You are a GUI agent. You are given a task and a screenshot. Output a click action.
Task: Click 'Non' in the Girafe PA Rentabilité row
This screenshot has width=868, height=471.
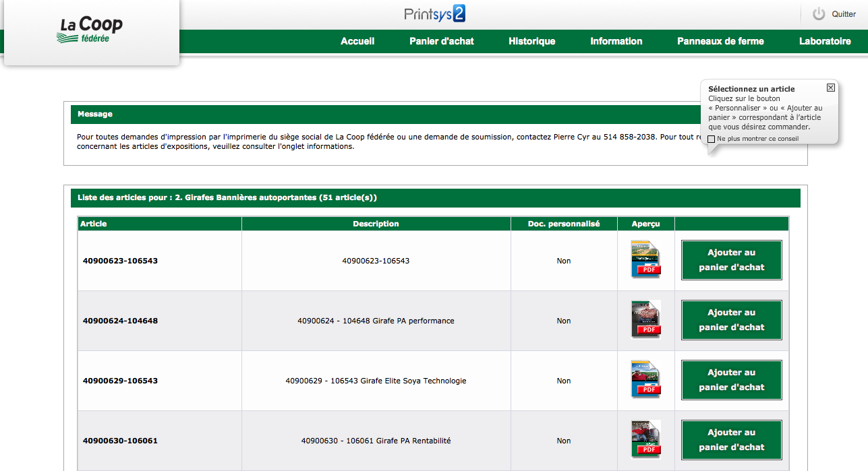pos(564,441)
